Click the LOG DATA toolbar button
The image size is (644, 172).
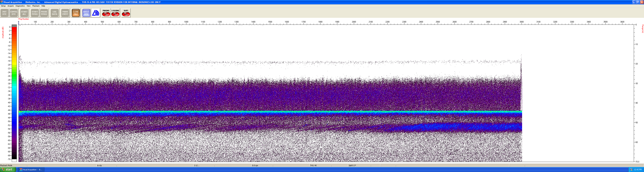(x=55, y=13)
